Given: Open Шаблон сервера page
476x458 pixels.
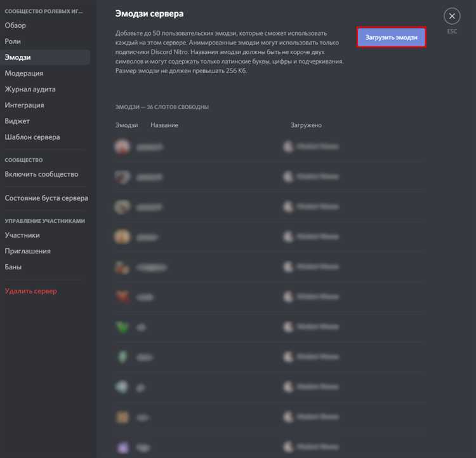Looking at the screenshot, I should point(32,137).
